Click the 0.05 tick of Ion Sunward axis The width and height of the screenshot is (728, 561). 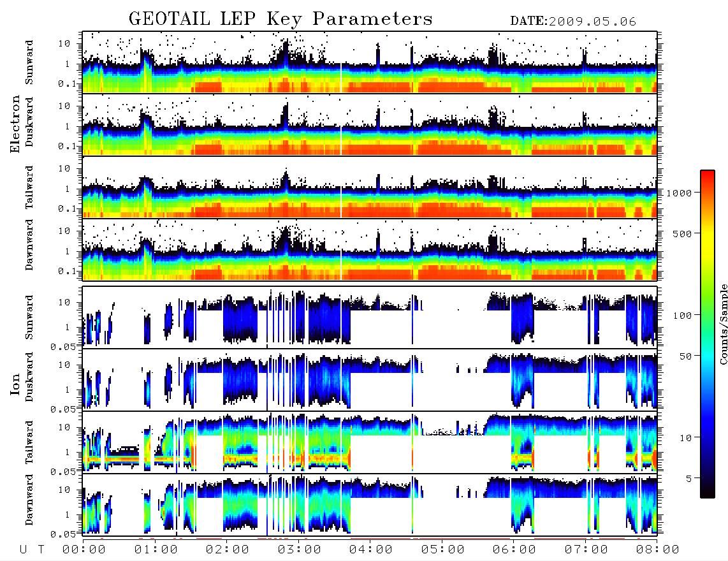coord(64,346)
